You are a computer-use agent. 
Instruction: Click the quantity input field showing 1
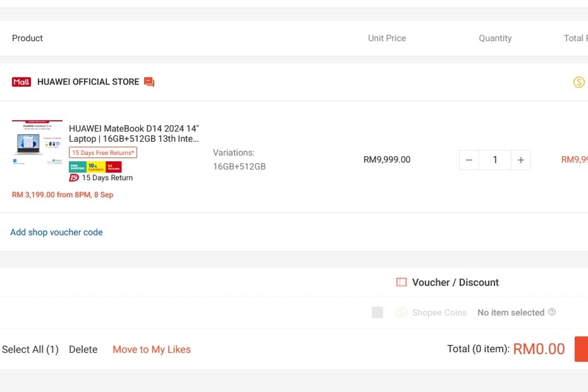click(495, 160)
